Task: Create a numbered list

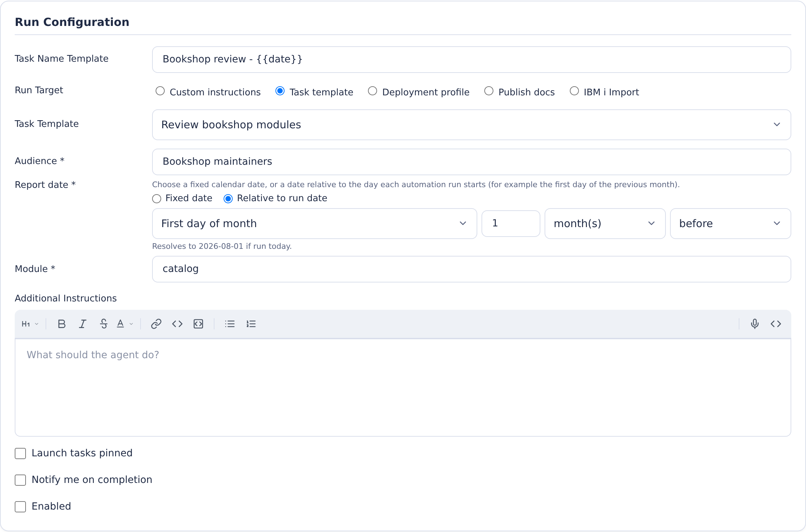Action: 251,324
